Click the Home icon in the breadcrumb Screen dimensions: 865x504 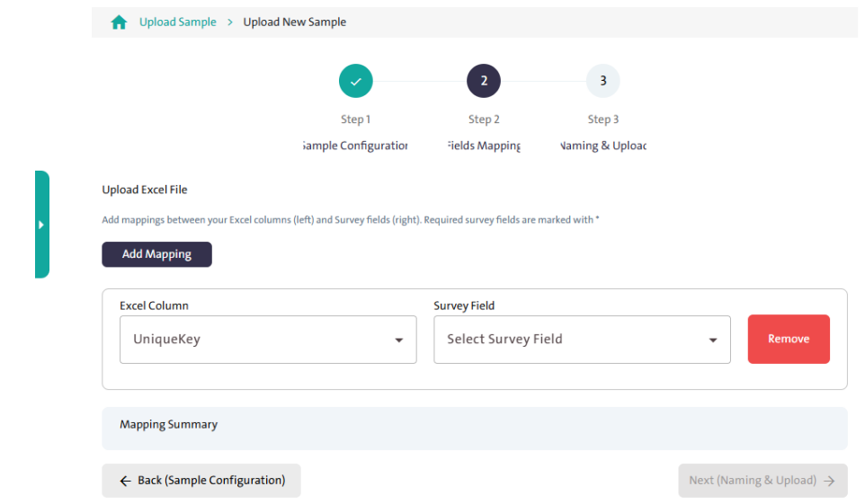pyautogui.click(x=119, y=22)
